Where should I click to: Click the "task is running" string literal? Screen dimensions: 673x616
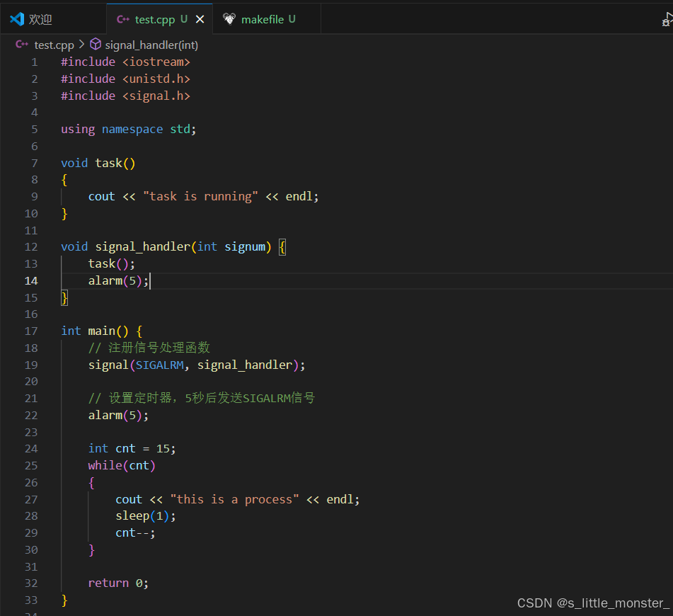(200, 196)
